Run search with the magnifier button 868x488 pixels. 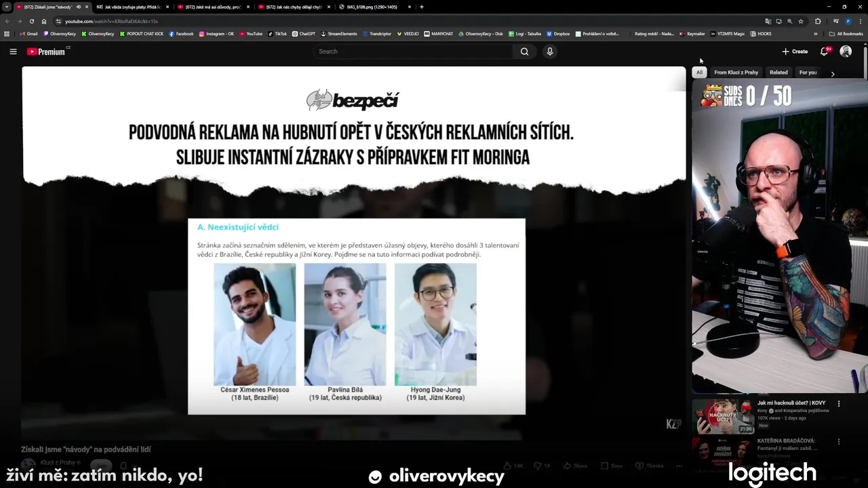pyautogui.click(x=524, y=52)
